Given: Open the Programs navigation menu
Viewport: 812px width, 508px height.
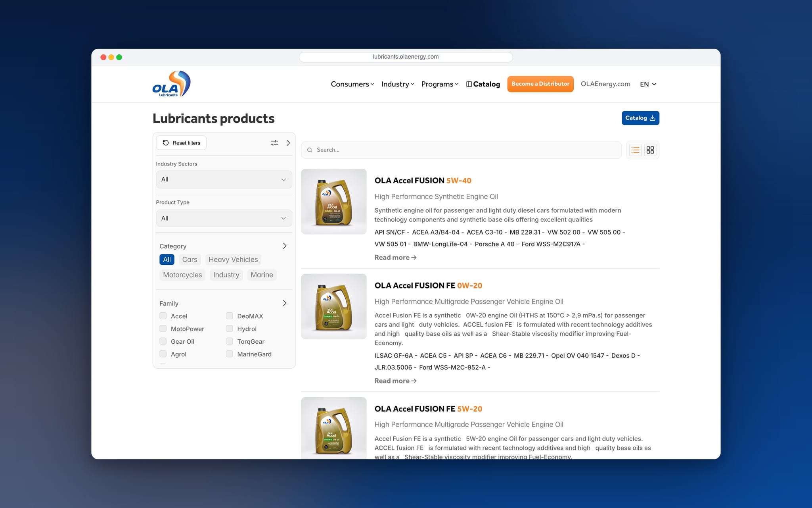Looking at the screenshot, I should click(440, 84).
